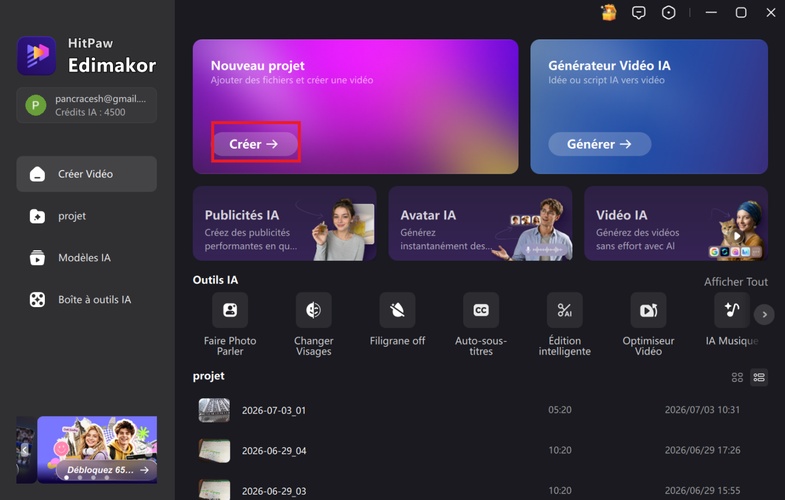Click the Outils IA section heading
This screenshot has width=785, height=500.
coord(215,280)
